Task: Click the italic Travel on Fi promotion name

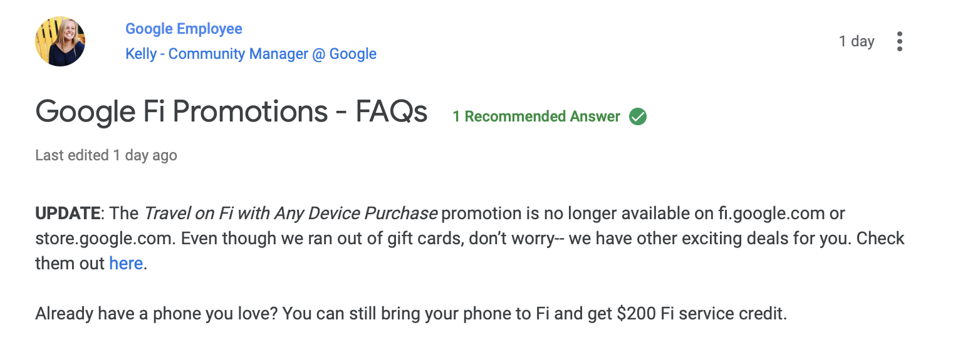Action: click(x=291, y=213)
